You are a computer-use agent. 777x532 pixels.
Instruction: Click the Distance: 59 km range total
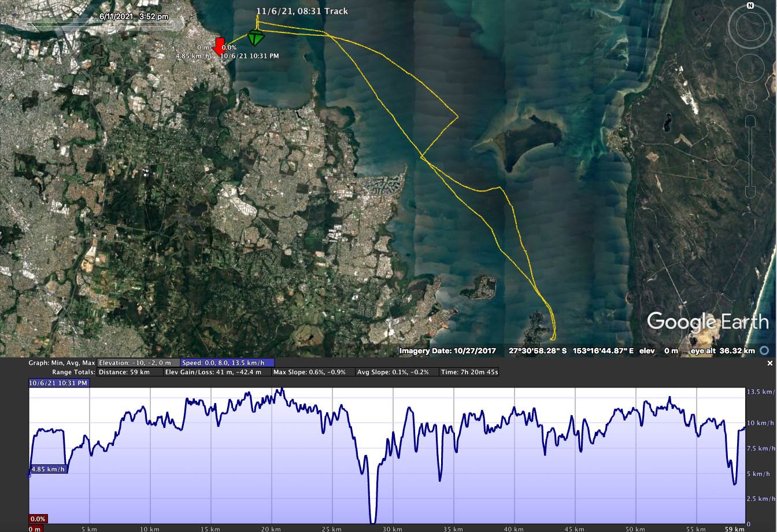(124, 372)
